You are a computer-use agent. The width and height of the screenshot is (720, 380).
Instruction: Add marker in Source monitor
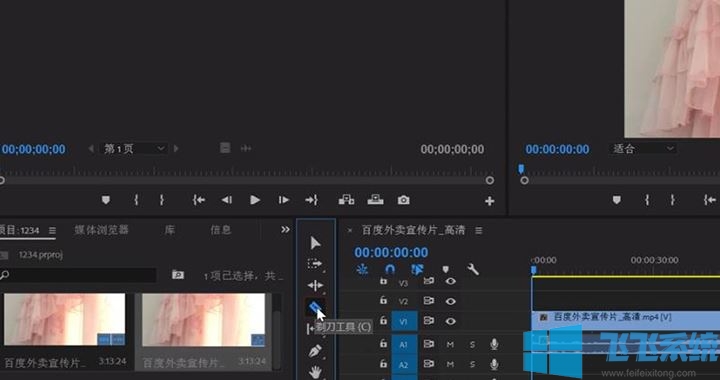point(106,200)
